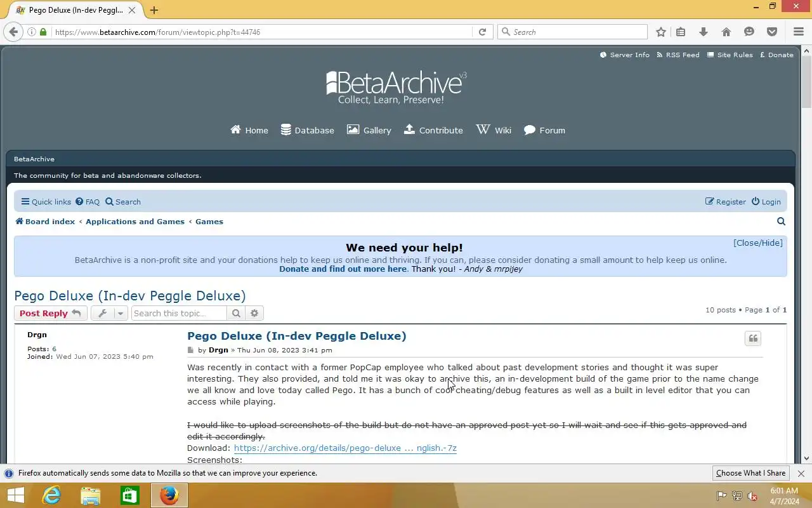The width and height of the screenshot is (812, 508).
Task: Expand the Quick links menu
Action: tap(46, 202)
